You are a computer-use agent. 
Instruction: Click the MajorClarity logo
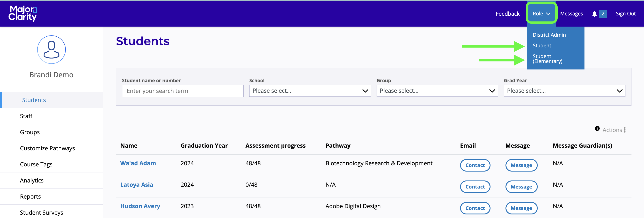[x=23, y=13]
